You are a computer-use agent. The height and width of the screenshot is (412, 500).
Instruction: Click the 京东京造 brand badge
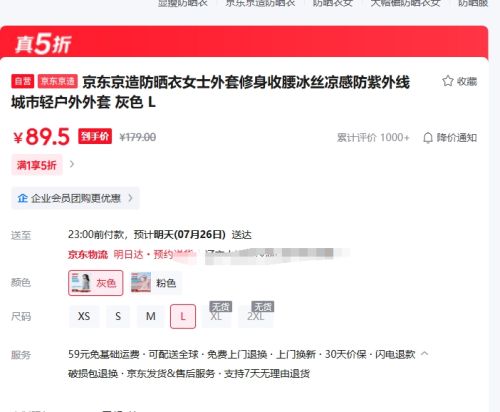click(58, 81)
